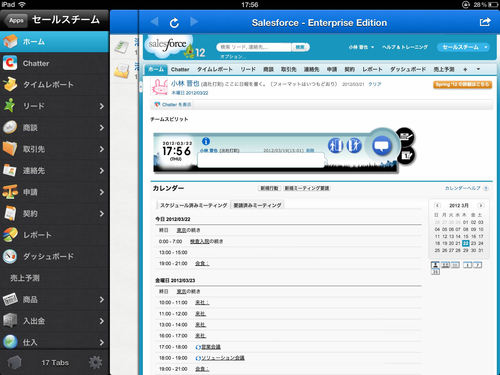The height and width of the screenshot is (375, 500).
Task: Expand the 商品 row chevron
Action: click(101, 299)
